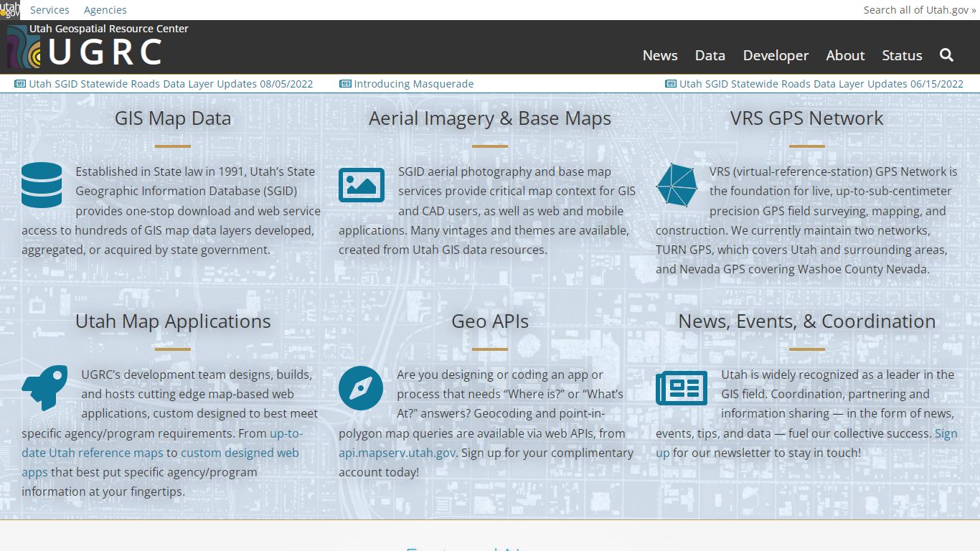980x551 pixels.
Task: Click the rocket icon for Utah Map Applications
Action: point(44,387)
